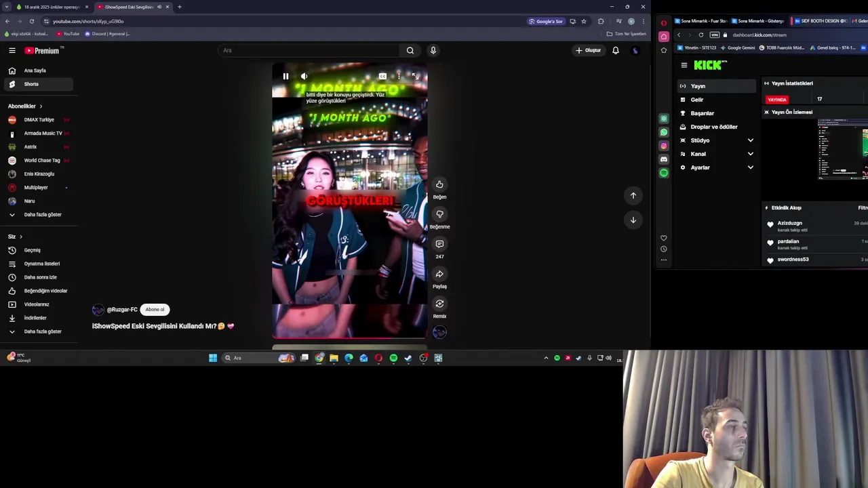Open Spotify in Opera sidebar
This screenshot has height=488, width=868.
click(x=664, y=173)
